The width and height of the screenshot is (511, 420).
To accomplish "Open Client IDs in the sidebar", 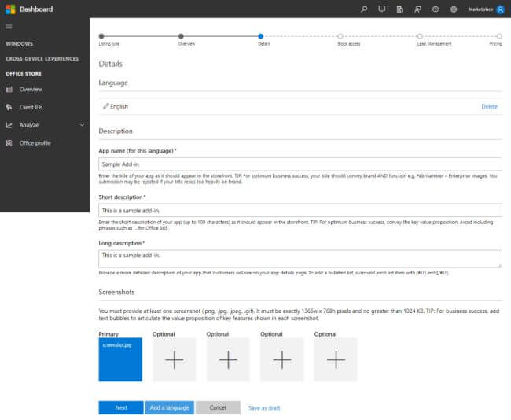I will (31, 107).
